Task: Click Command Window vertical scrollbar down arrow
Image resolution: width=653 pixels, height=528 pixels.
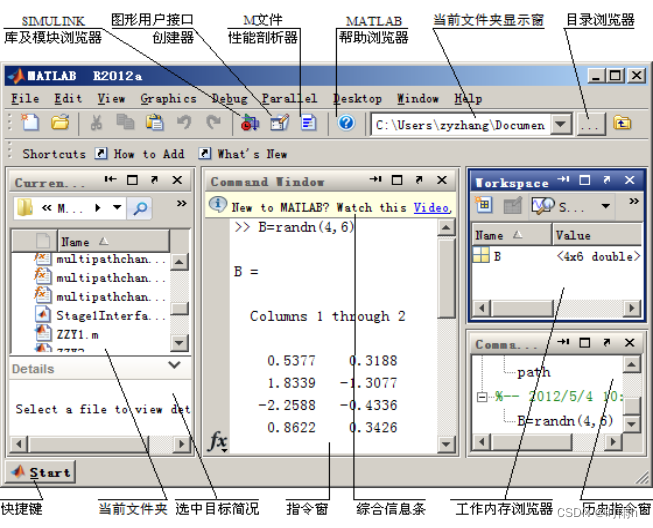Action: 446,444
